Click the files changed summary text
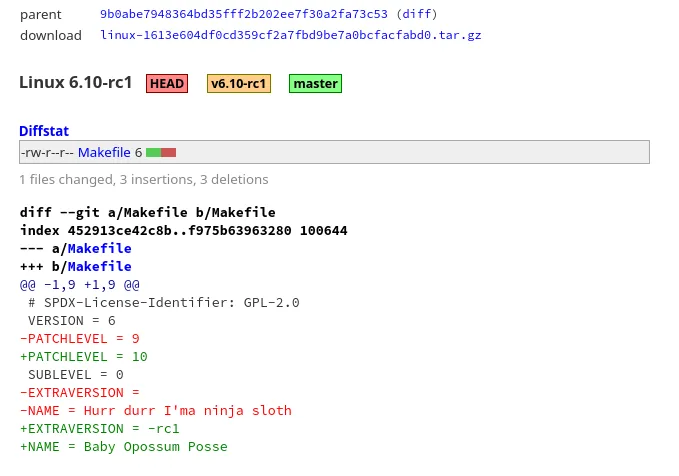 144,180
